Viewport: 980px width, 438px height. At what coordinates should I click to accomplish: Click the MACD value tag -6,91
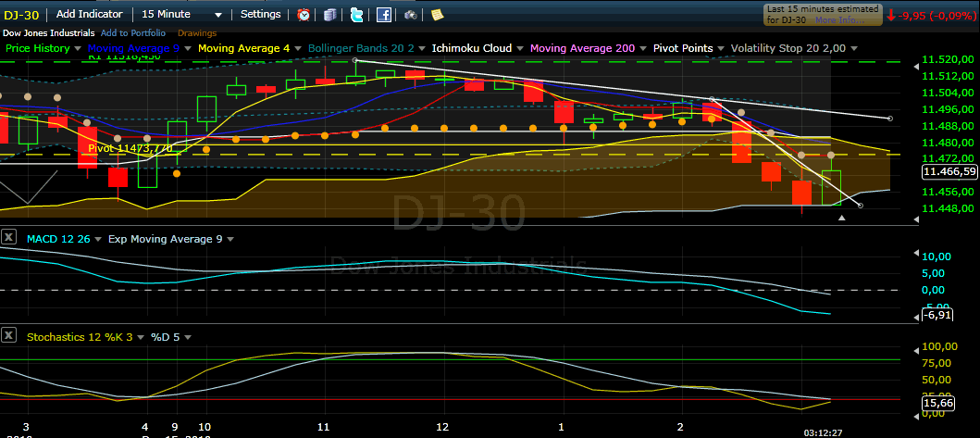pos(938,315)
